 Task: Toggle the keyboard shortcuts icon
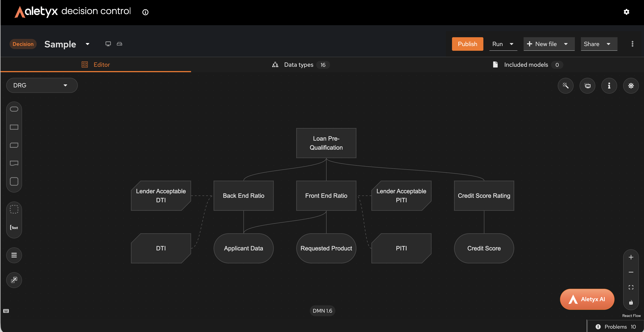tap(6, 311)
